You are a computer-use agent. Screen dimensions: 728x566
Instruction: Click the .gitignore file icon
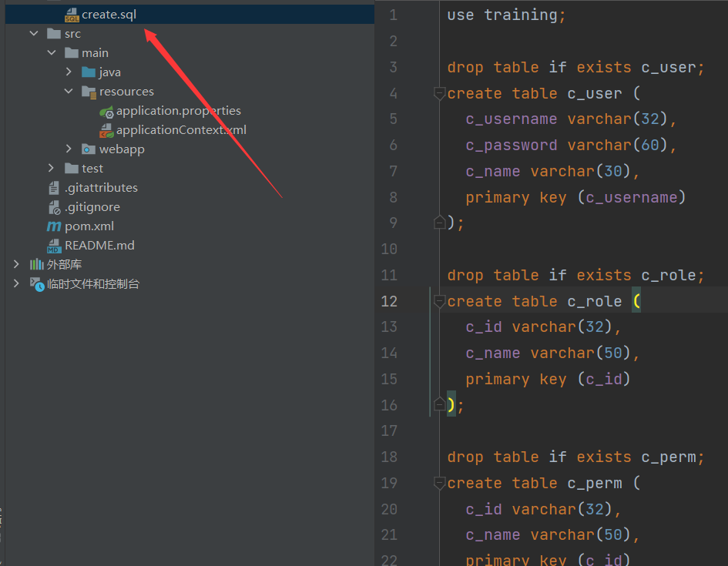(55, 207)
